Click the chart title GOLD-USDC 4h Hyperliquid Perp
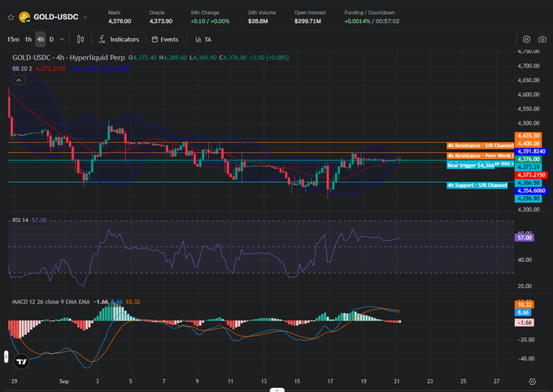The image size is (553, 392). pos(68,58)
